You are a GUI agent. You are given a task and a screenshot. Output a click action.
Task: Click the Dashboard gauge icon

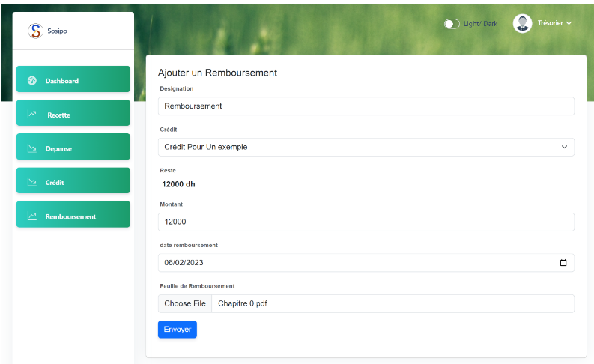click(x=32, y=80)
